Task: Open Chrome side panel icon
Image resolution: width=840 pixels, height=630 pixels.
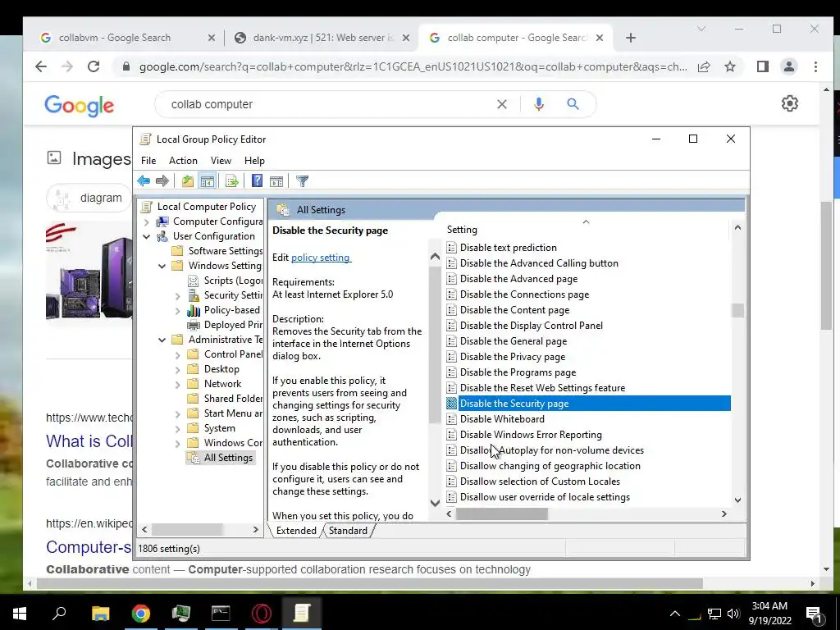Action: (763, 66)
